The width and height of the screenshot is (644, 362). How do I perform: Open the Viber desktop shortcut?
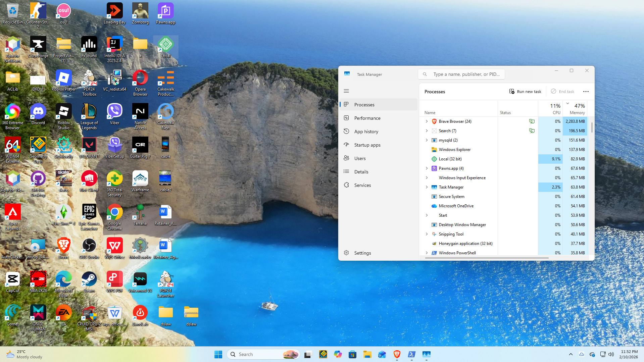[114, 114]
